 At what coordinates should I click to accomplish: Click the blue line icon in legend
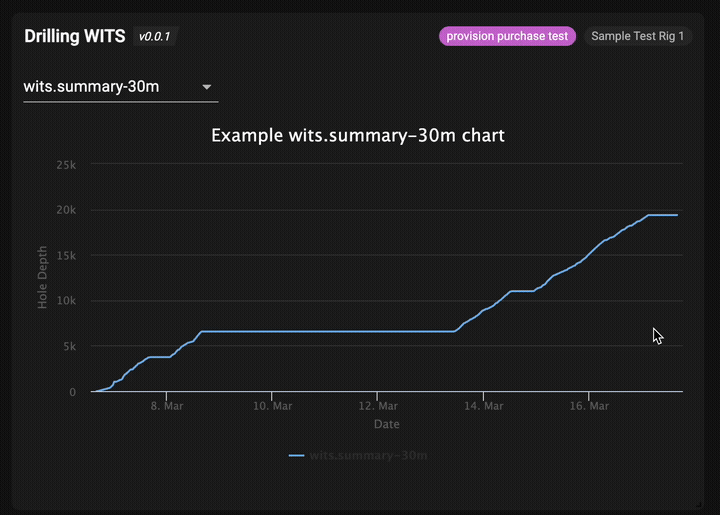(x=297, y=455)
